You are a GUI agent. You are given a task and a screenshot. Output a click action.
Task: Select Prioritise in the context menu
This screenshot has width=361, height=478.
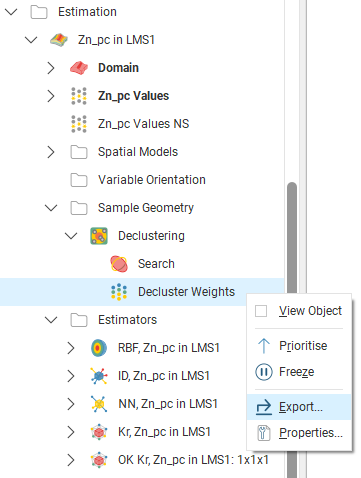[299, 346]
